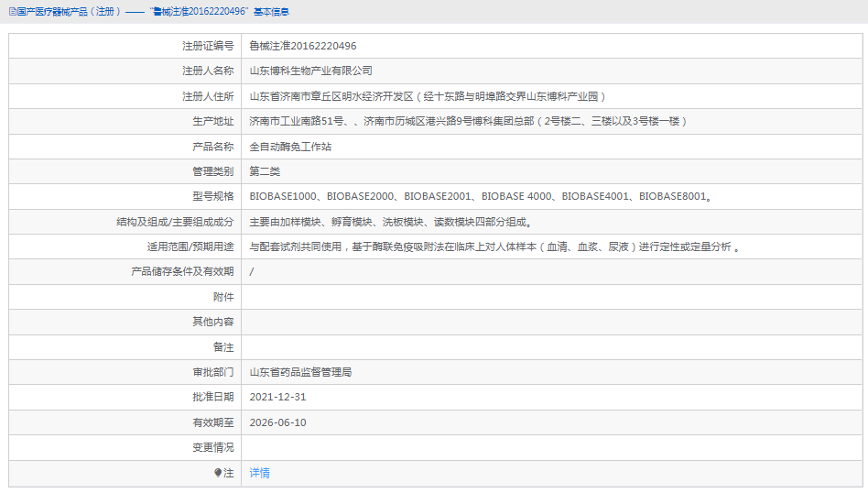
Task: Click the 其他内容 label
Action: (x=213, y=322)
